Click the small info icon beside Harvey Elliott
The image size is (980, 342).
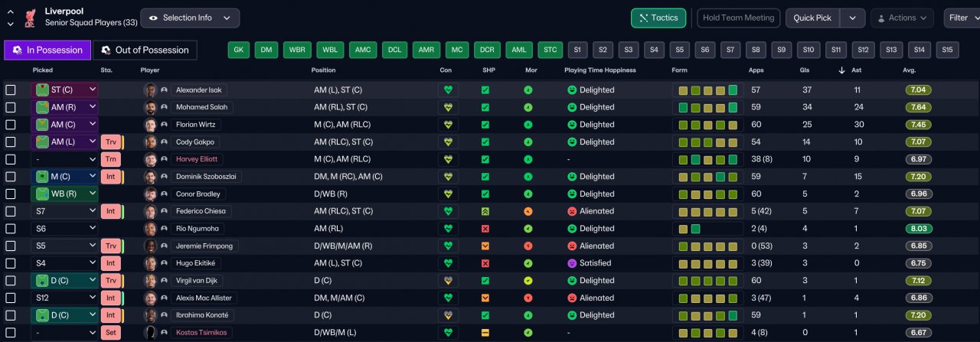pos(164,159)
